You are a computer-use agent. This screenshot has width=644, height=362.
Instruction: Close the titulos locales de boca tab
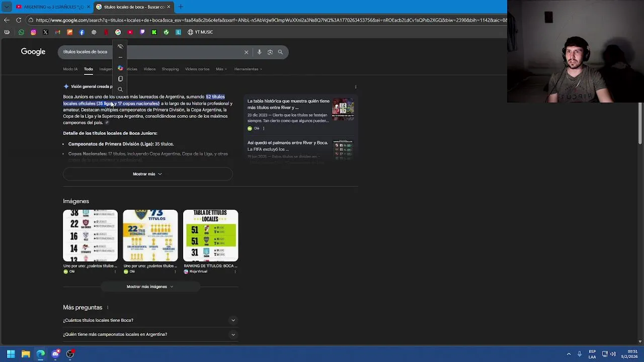[169, 7]
